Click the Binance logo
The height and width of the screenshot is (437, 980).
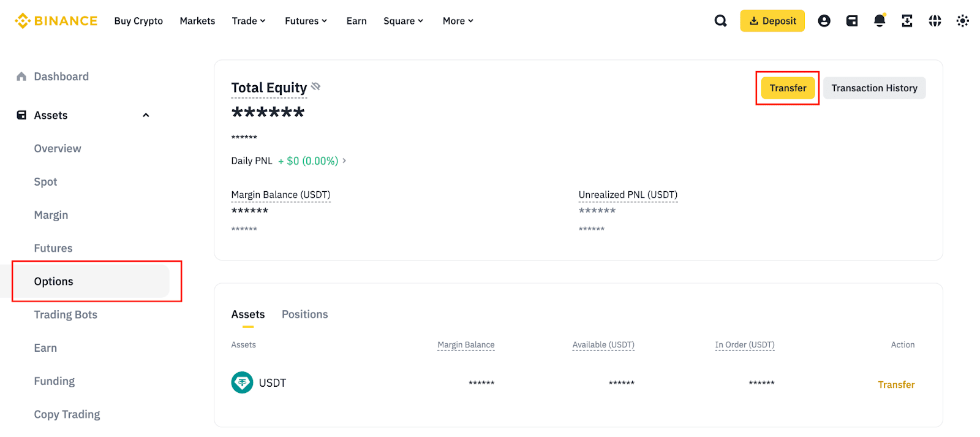click(x=56, y=21)
